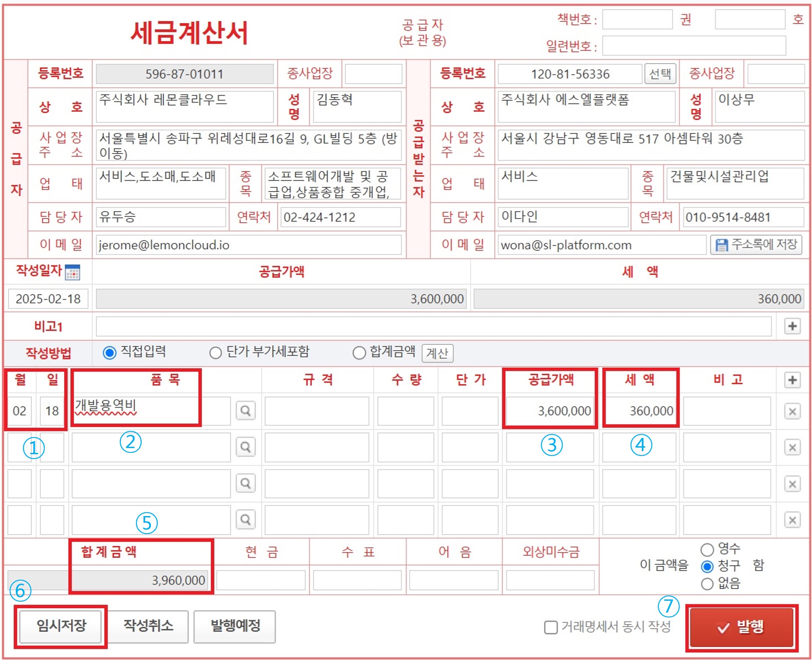
Task: Select the 단가 부가세포함 radio option
Action: 215,352
